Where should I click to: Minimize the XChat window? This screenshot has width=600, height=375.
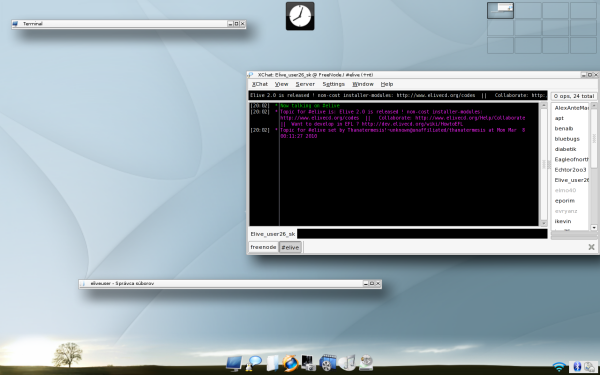(x=584, y=75)
